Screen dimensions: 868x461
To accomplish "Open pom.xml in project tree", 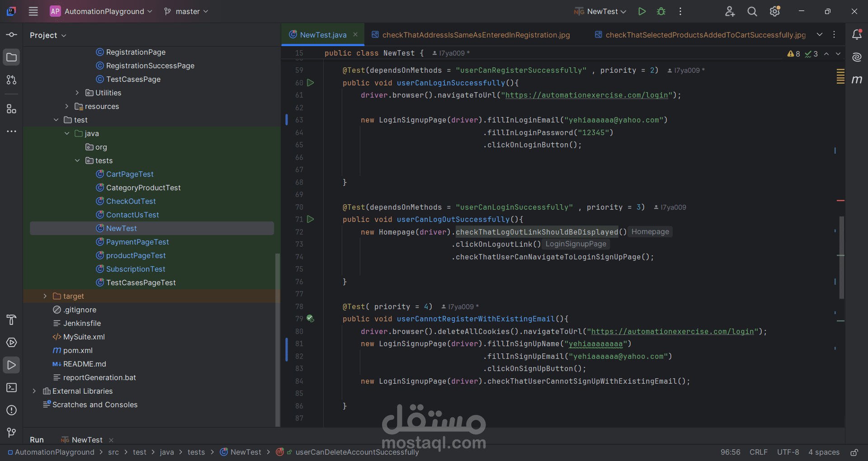I will [78, 350].
